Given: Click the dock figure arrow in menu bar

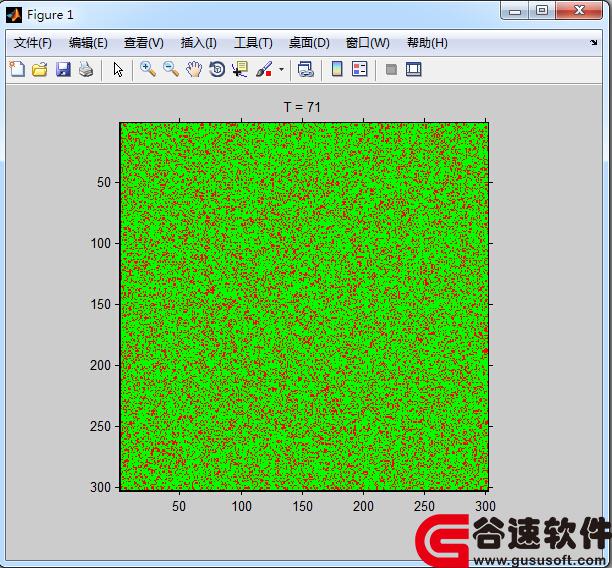Looking at the screenshot, I should click(x=593, y=43).
